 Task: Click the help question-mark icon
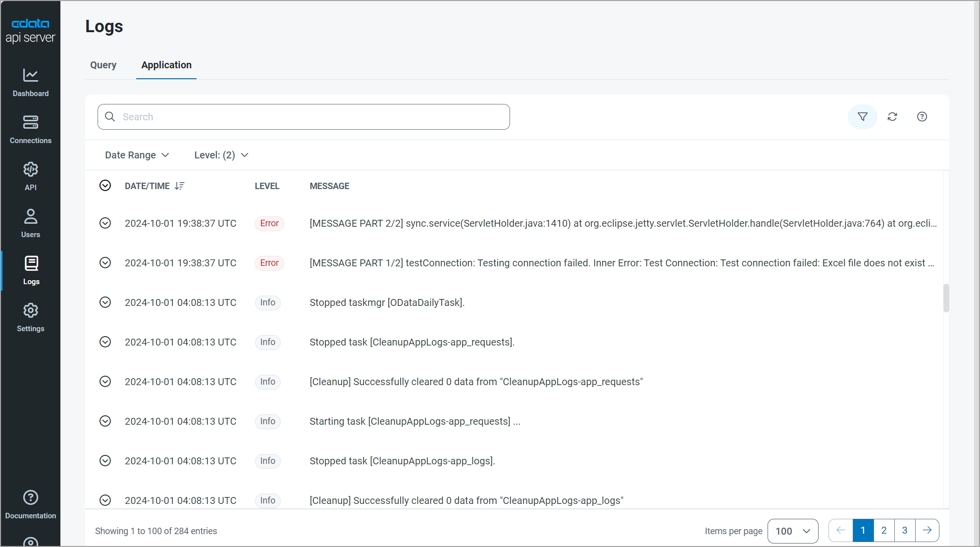coord(922,117)
